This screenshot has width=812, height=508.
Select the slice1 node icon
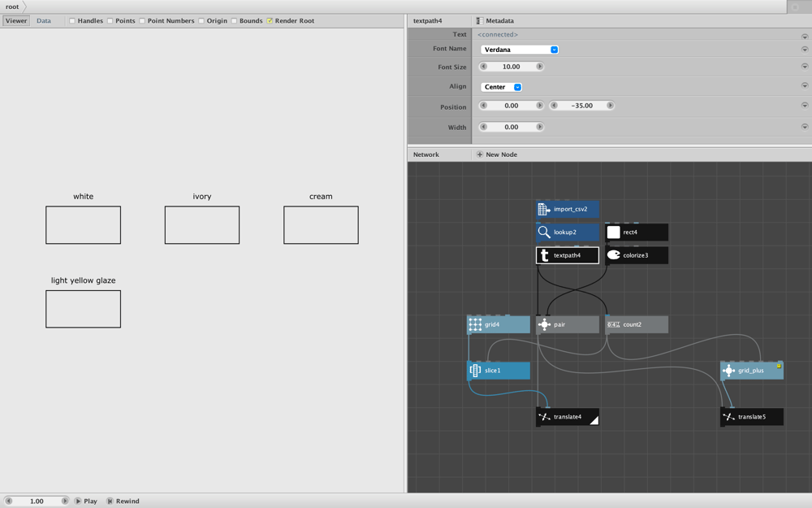pos(475,371)
